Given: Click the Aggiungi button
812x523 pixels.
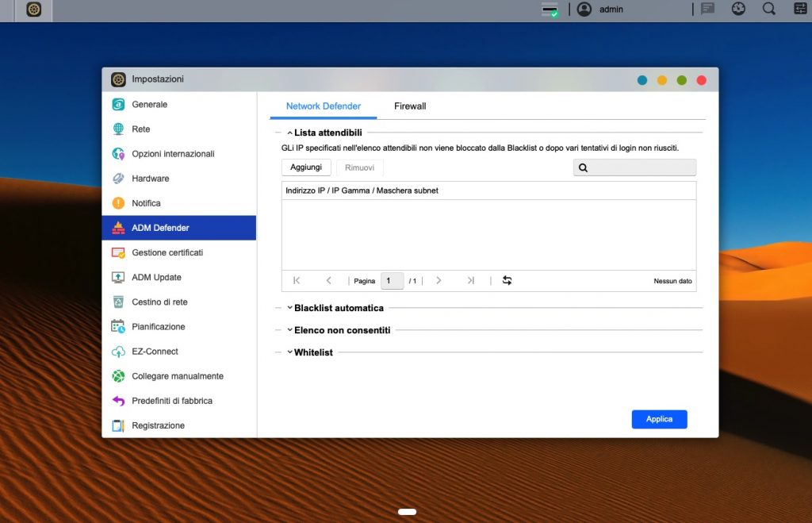Looking at the screenshot, I should [306, 167].
